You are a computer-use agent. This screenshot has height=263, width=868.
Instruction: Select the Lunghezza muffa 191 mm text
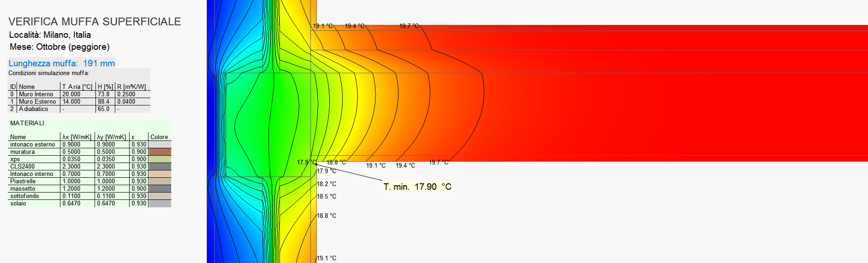pos(62,64)
